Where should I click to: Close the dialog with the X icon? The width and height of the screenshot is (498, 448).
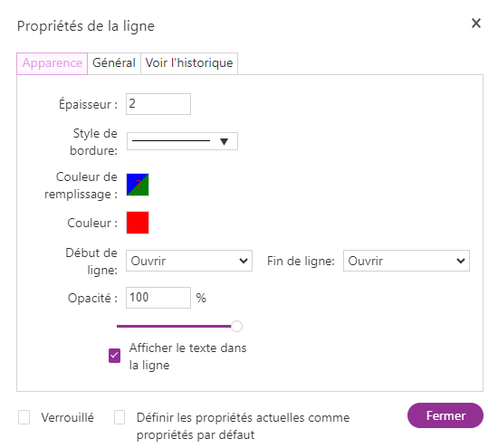click(475, 24)
